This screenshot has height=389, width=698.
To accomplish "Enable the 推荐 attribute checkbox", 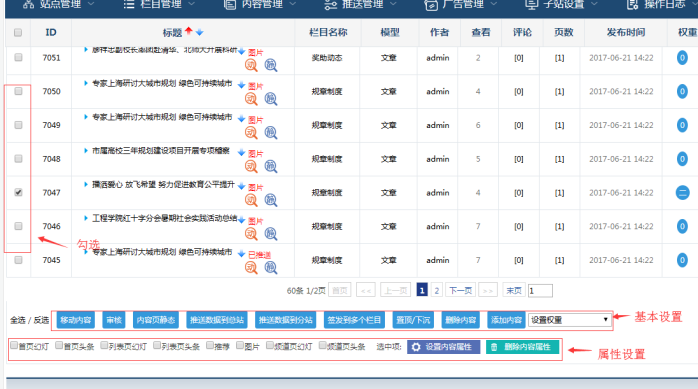I will [210, 345].
